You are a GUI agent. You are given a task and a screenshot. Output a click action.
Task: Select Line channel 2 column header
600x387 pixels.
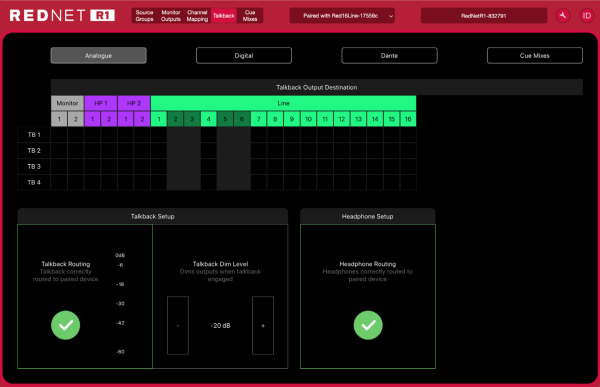[175, 119]
